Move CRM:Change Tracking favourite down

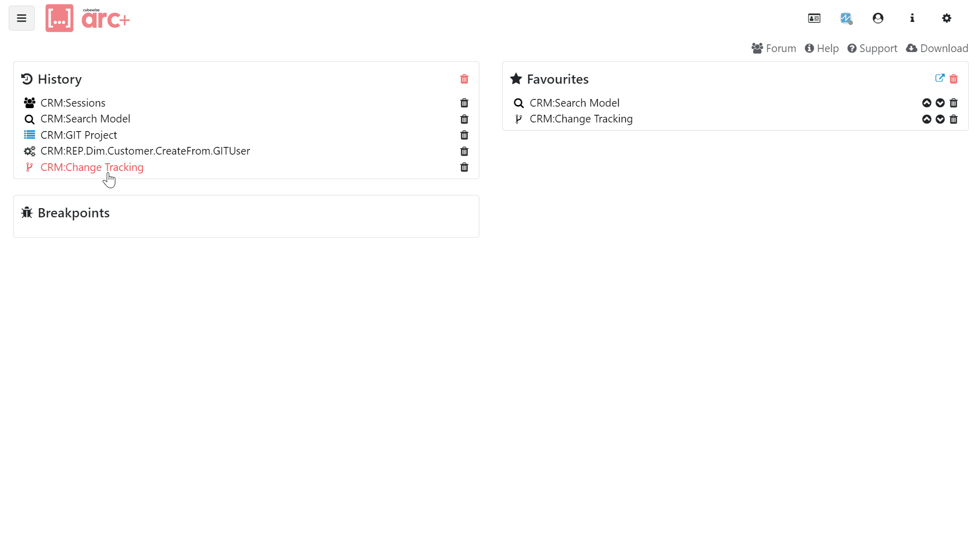point(940,119)
